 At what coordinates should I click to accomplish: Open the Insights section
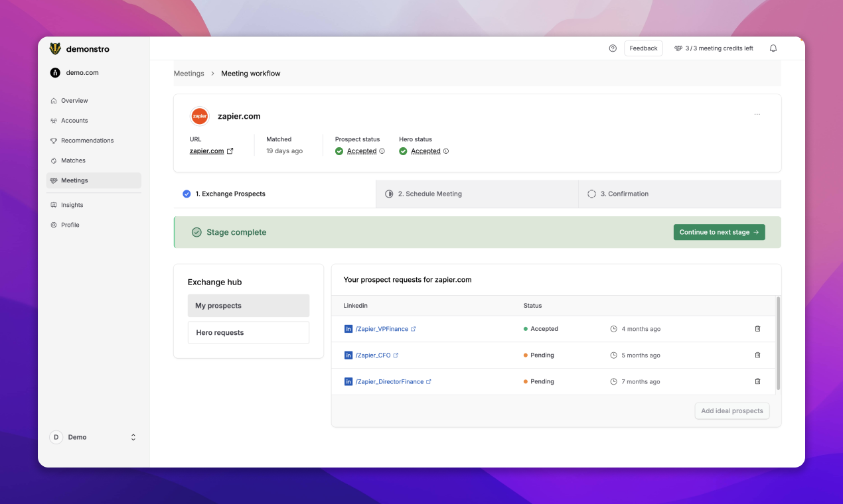[94, 205]
